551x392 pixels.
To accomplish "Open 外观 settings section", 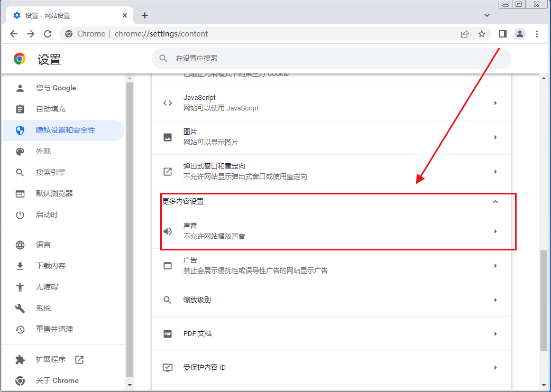I will pos(63,151).
